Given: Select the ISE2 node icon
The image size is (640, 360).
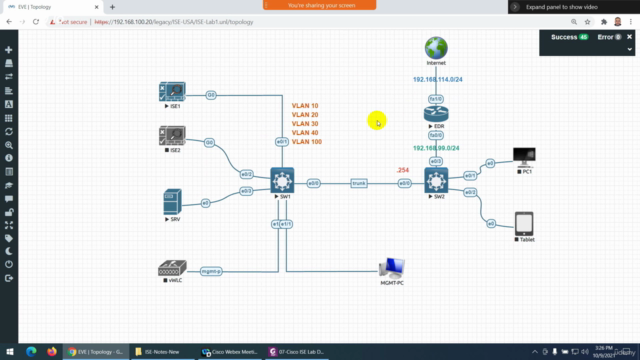Looking at the screenshot, I should click(172, 136).
